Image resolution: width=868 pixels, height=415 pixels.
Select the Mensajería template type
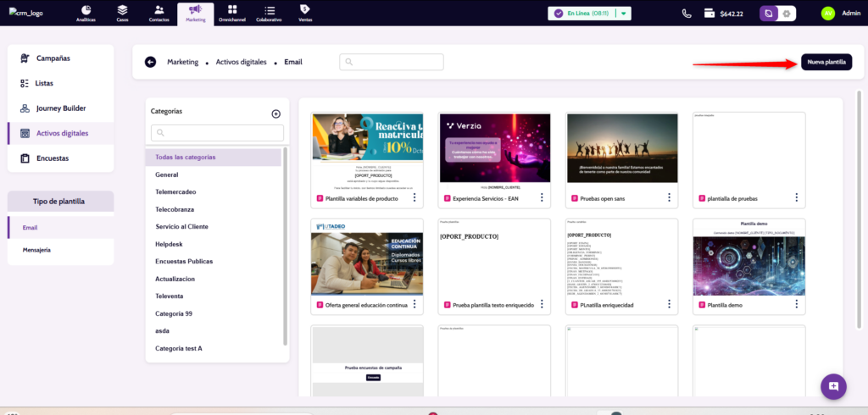click(x=36, y=251)
